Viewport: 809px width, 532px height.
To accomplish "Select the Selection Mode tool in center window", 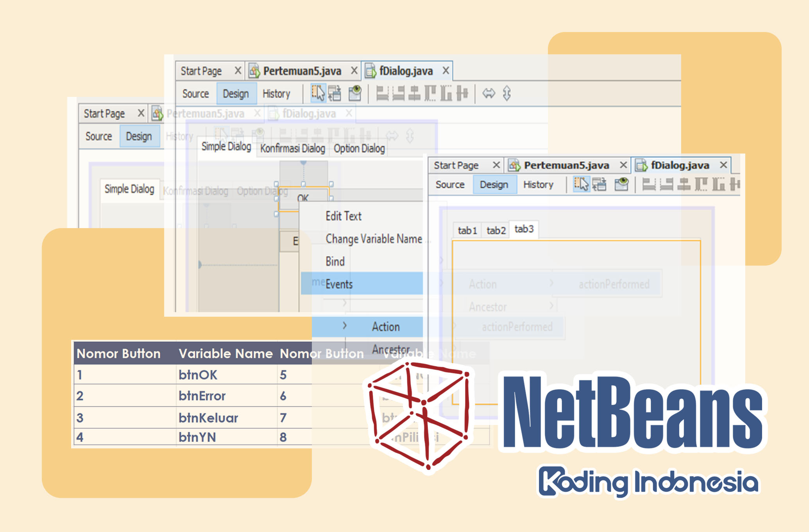I will 318,93.
